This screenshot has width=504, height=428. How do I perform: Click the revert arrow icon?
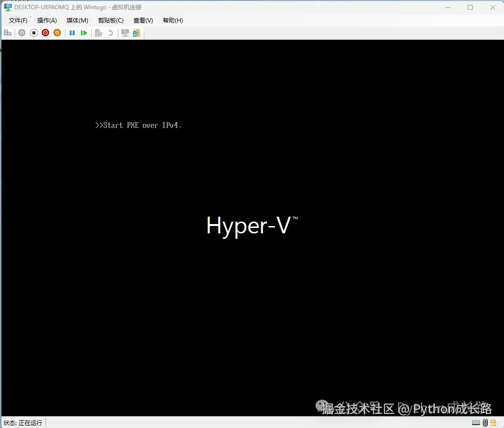click(x=110, y=33)
